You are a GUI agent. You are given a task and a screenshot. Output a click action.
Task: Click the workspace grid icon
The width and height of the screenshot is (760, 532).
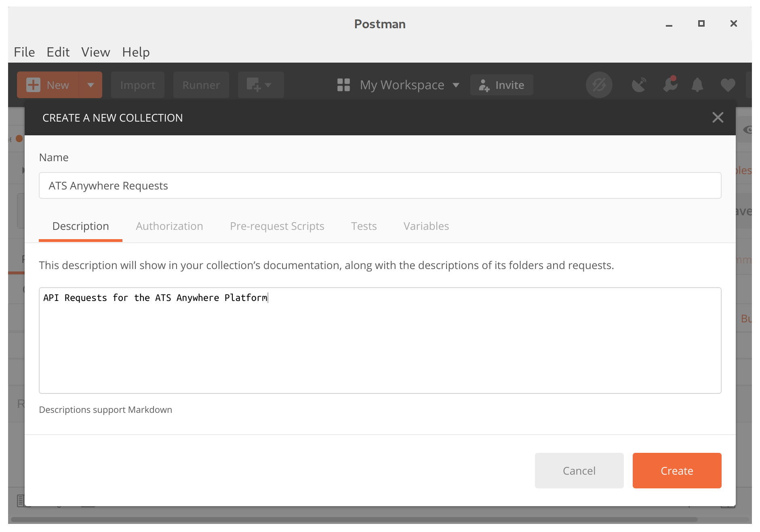pos(343,85)
